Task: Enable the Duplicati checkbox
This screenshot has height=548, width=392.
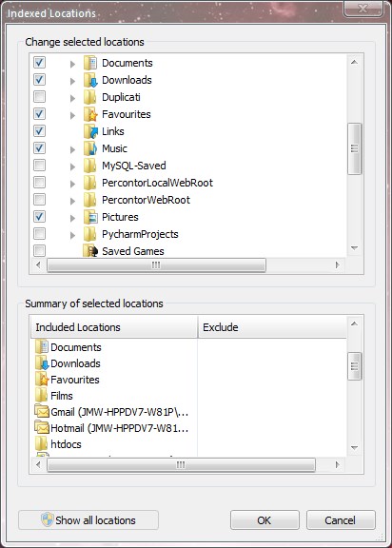Action: coord(39,97)
